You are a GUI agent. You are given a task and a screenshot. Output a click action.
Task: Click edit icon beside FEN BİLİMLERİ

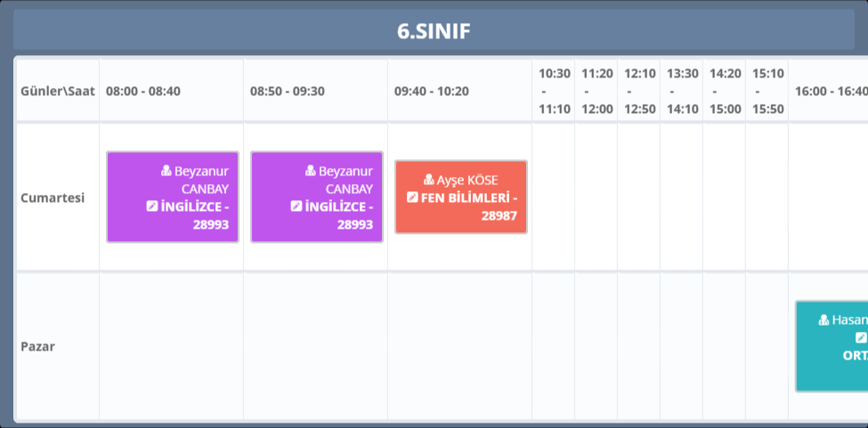click(412, 198)
